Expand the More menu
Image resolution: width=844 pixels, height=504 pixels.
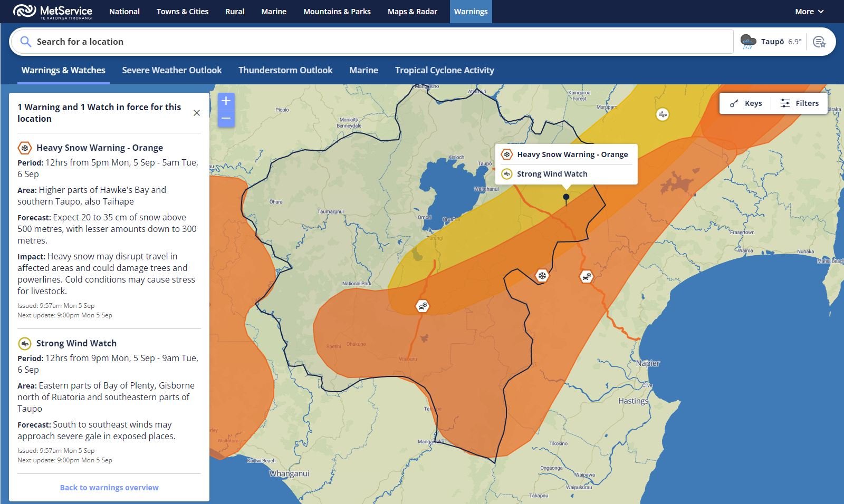809,12
